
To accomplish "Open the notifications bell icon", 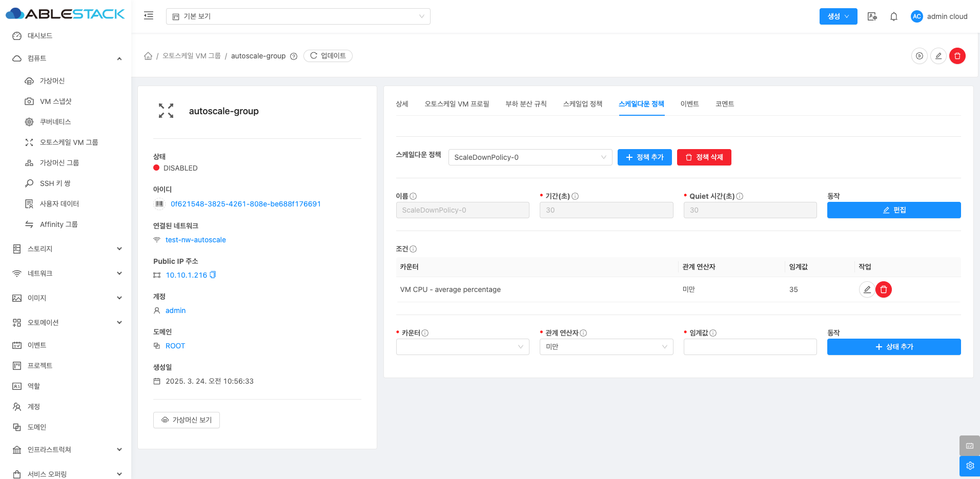I will (x=893, y=16).
